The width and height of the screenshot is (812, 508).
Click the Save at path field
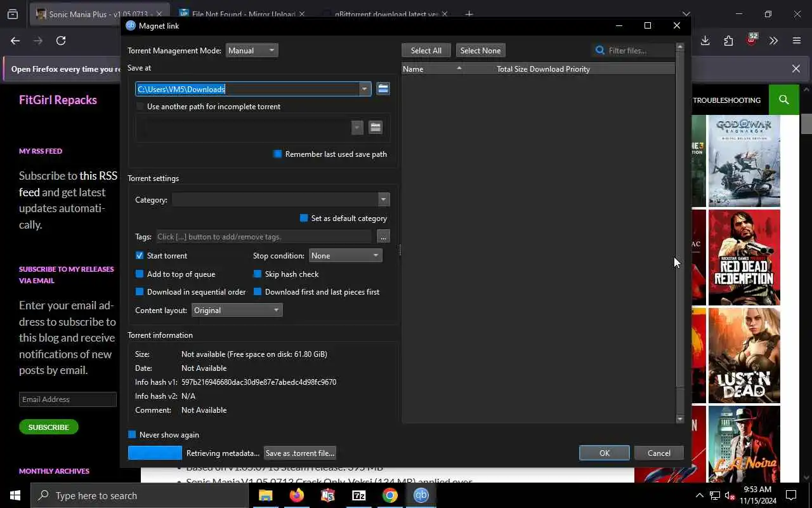tap(247, 89)
